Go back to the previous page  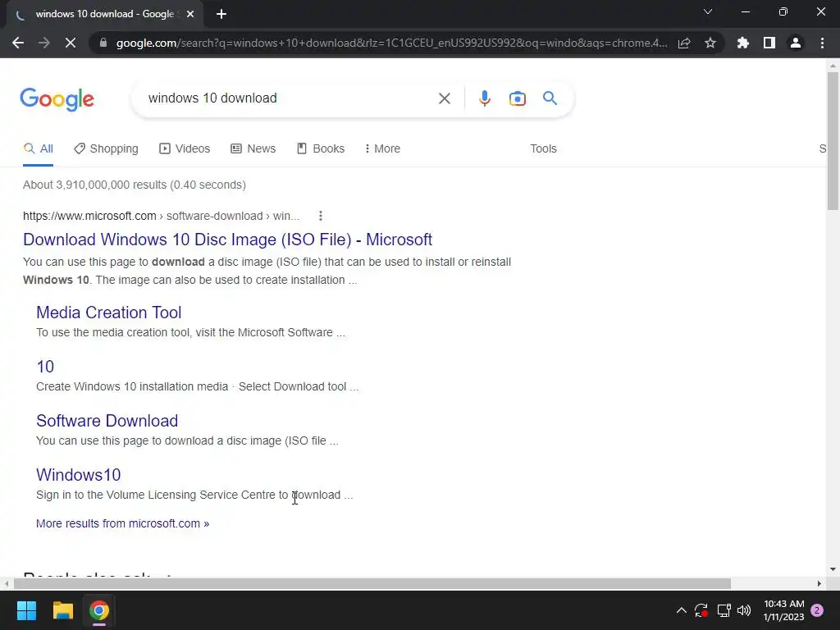pos(18,43)
